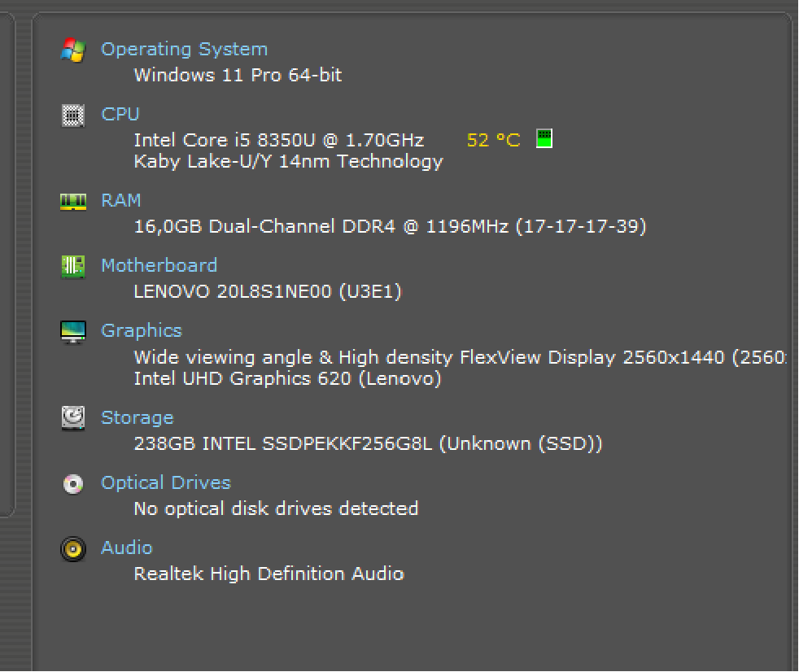The height and width of the screenshot is (672, 799).
Task: Select the Storage hard drive icon
Action: click(72, 417)
